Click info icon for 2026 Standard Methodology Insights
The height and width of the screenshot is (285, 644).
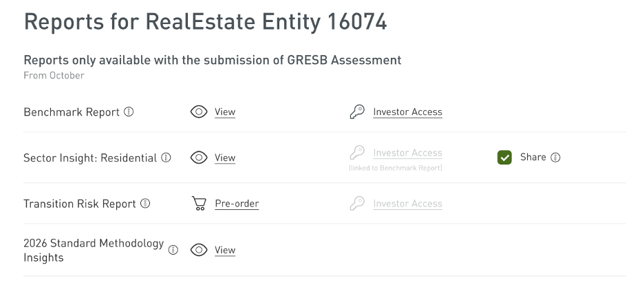(173, 250)
